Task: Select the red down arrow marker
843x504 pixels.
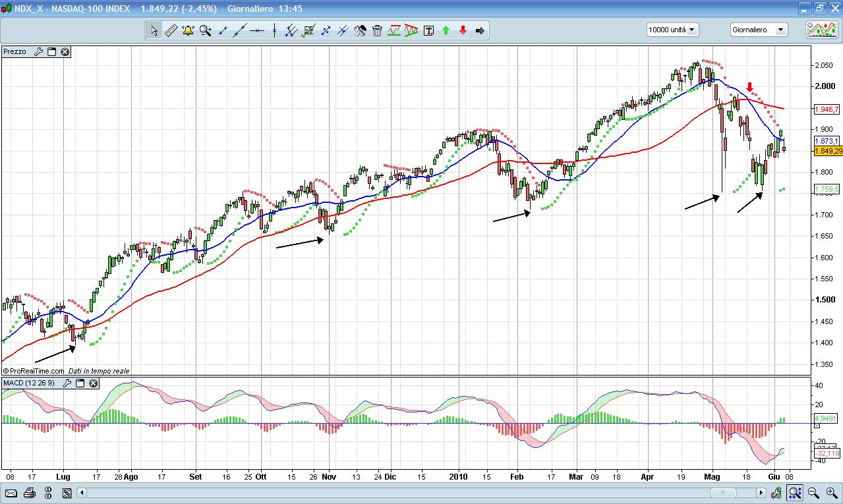Action: click(x=463, y=30)
